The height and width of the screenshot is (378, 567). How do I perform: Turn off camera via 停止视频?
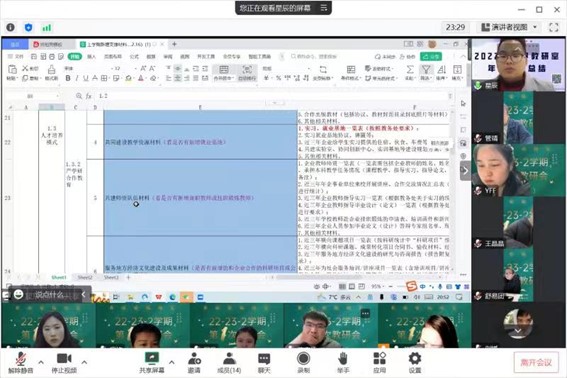64,362
